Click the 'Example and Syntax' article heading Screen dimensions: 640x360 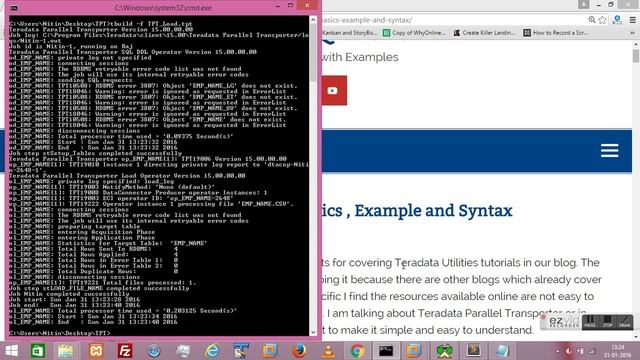pos(433,211)
